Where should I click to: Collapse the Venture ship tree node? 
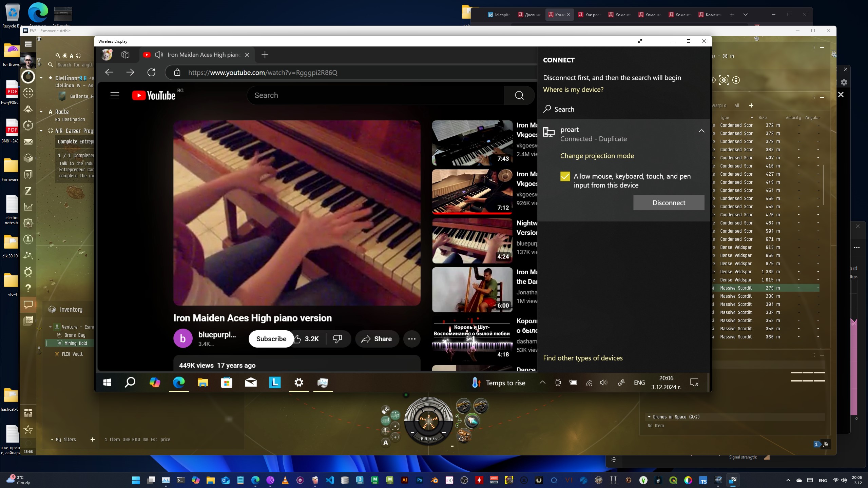pyautogui.click(x=50, y=327)
